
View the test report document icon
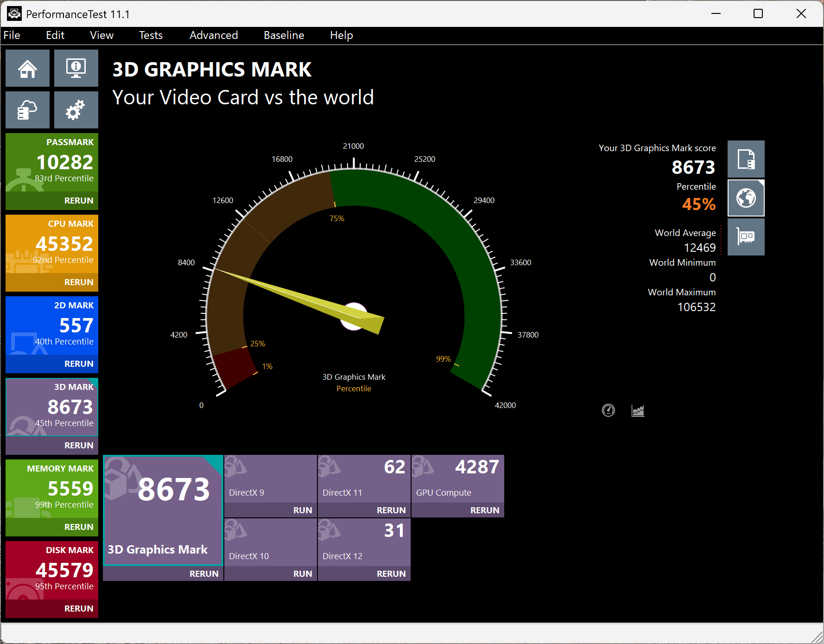click(x=746, y=159)
